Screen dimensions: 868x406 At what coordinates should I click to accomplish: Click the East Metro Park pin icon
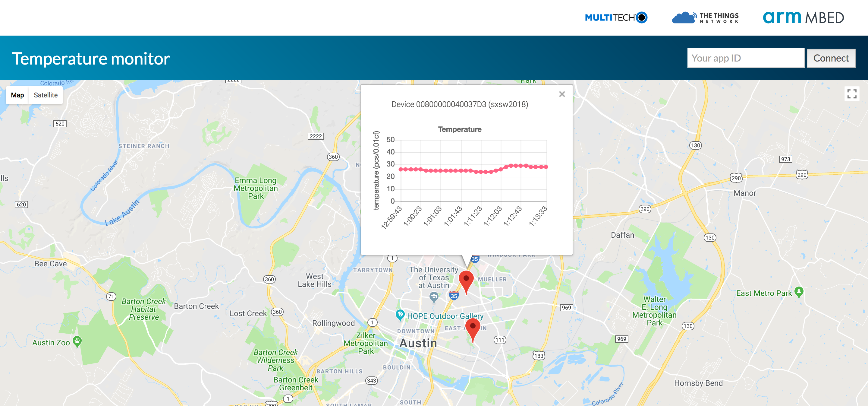pos(799,291)
